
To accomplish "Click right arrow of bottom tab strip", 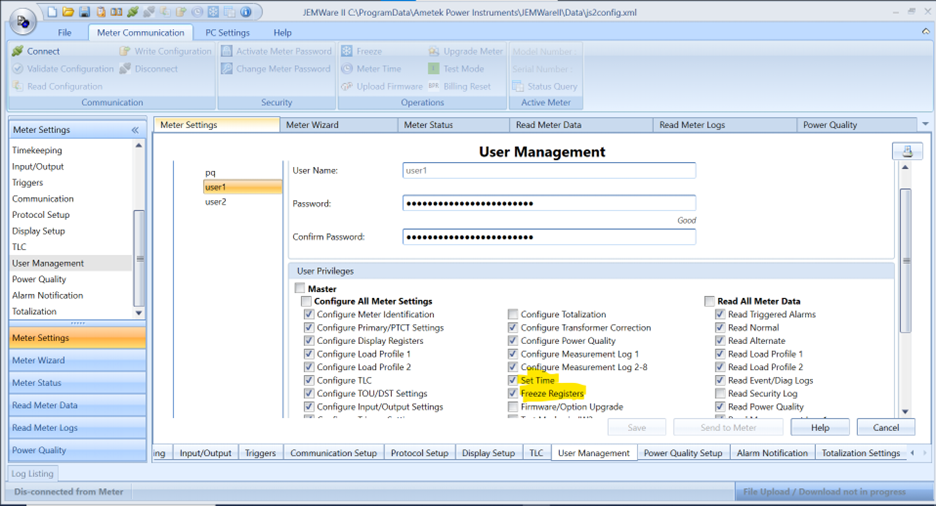I will (x=925, y=453).
